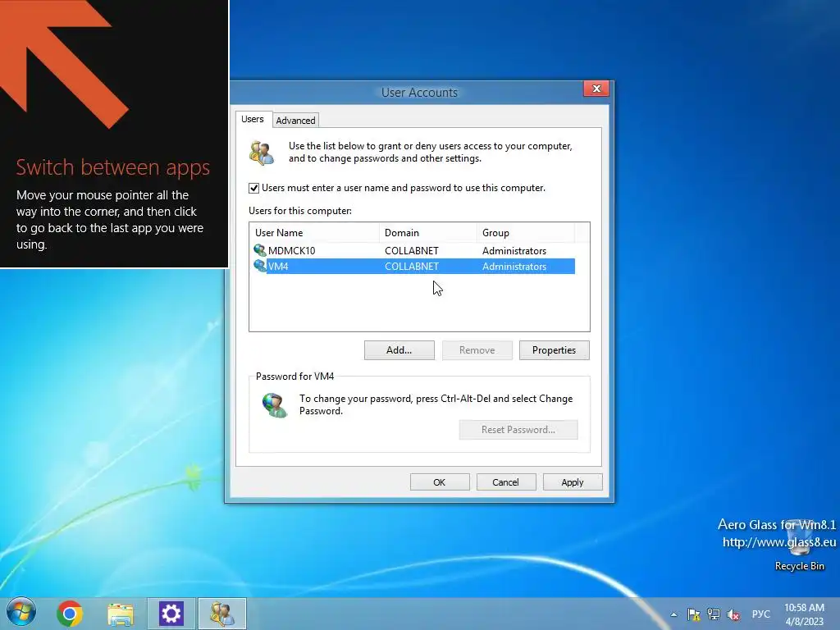Click the muted volume tray icon

(x=733, y=614)
